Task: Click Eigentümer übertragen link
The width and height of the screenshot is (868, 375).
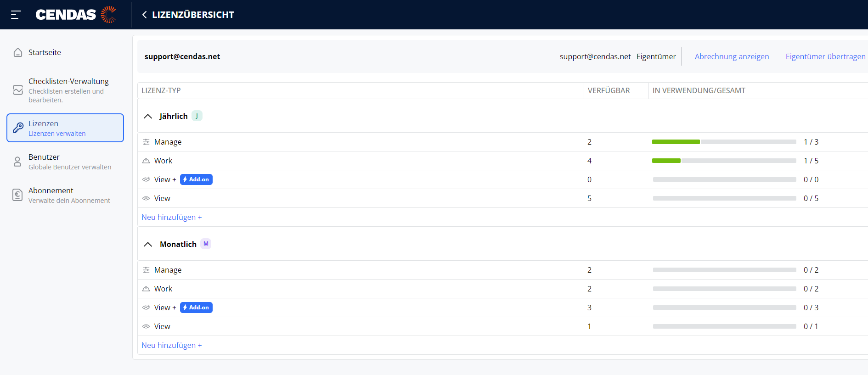Action: click(x=825, y=56)
